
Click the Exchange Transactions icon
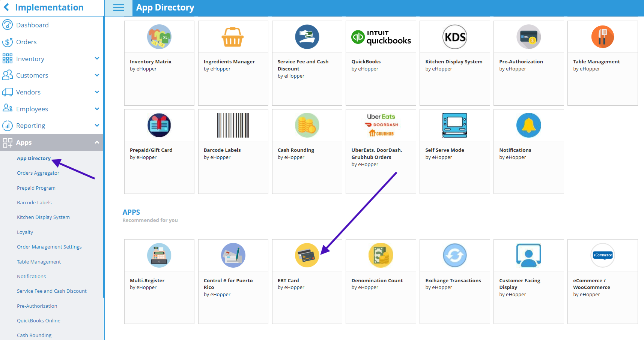point(454,255)
